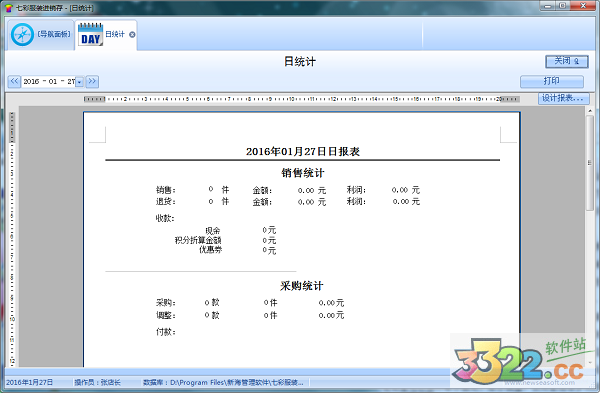600x393 pixels.
Task: Click the vertical scrollbar up arrow
Action: (x=590, y=111)
